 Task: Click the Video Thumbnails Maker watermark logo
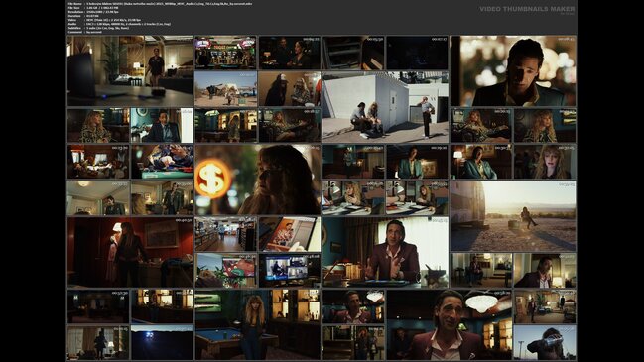(527, 9)
